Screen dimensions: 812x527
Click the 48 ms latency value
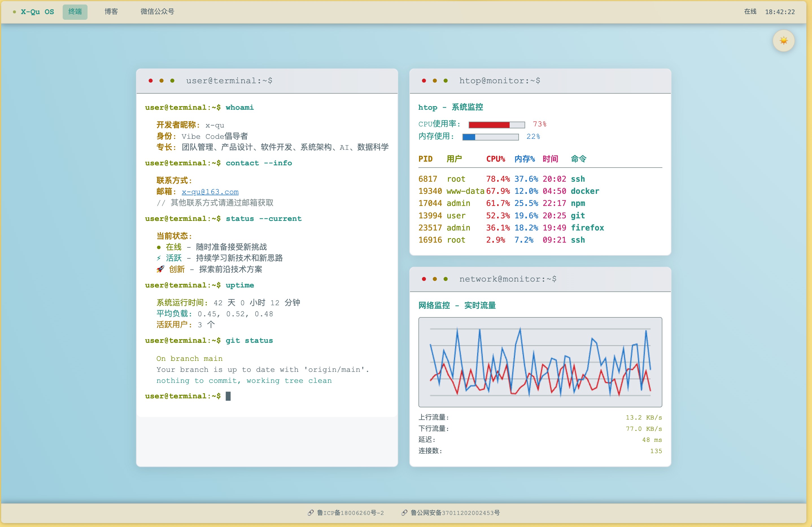tap(652, 440)
